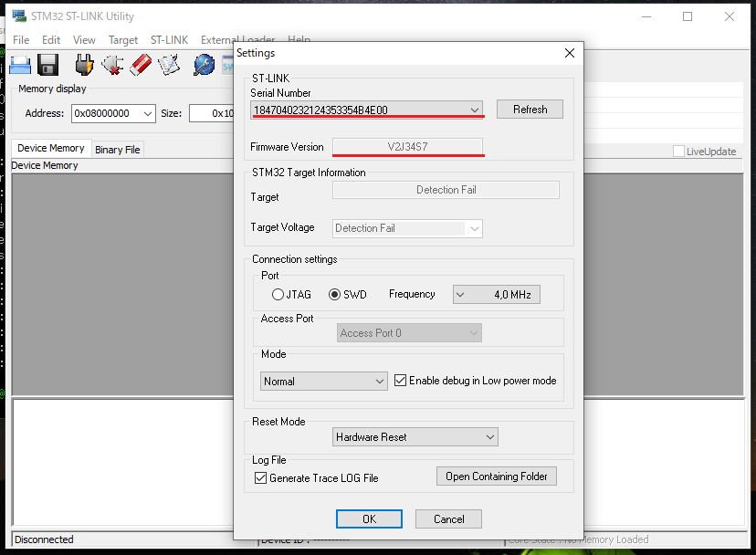Open the Target menu
This screenshot has width=756, height=555.
point(123,40)
